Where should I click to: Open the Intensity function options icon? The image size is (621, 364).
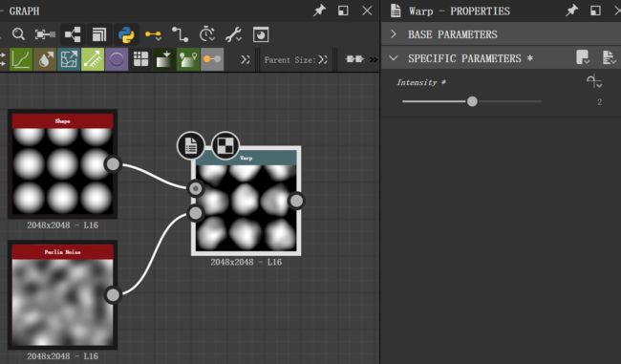[x=594, y=81]
